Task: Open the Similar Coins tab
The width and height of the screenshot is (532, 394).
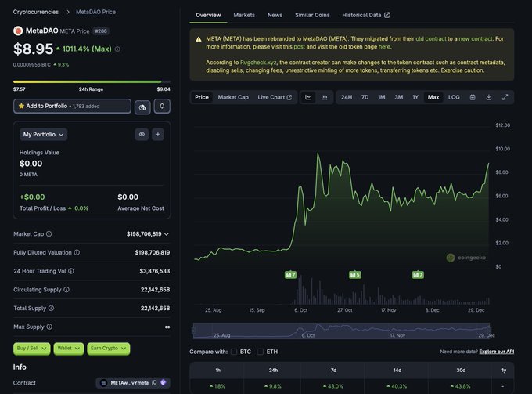Action: click(312, 15)
